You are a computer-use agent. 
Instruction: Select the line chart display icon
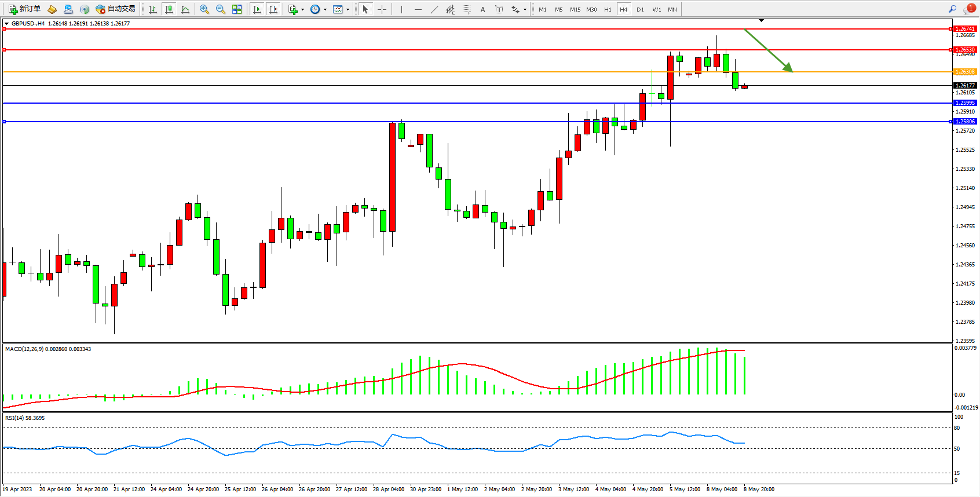[185, 9]
